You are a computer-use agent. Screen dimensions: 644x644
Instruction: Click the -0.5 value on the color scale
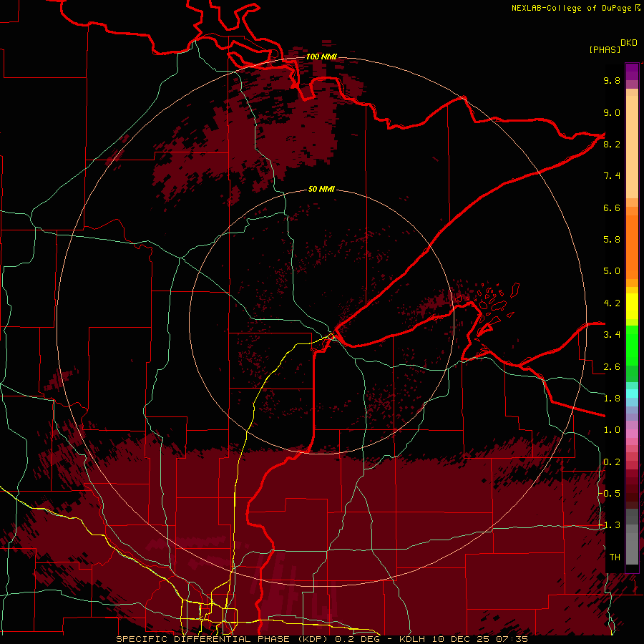point(610,494)
